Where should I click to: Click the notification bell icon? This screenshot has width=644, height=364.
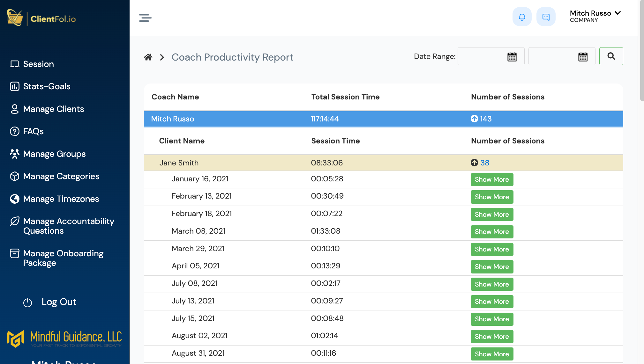coord(522,16)
